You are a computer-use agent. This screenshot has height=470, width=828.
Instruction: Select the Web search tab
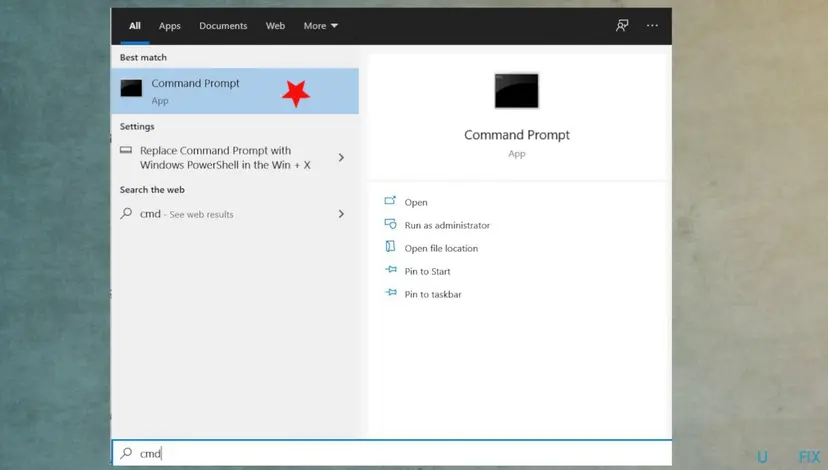pos(275,25)
